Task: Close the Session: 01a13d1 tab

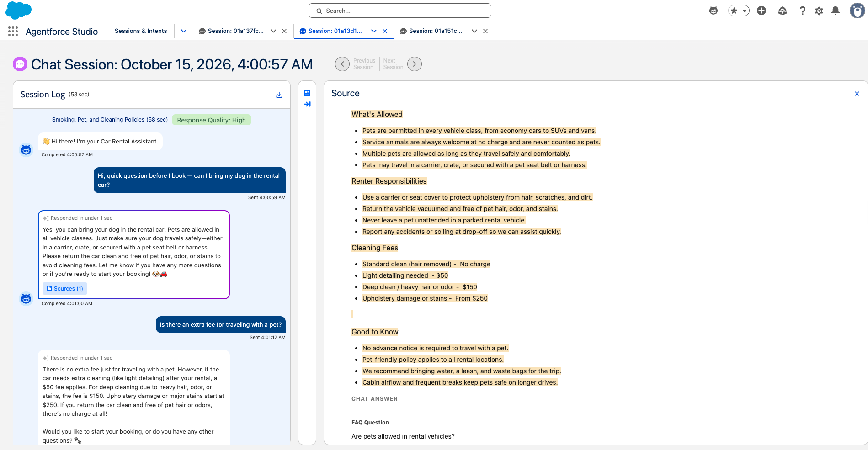Action: point(385,31)
